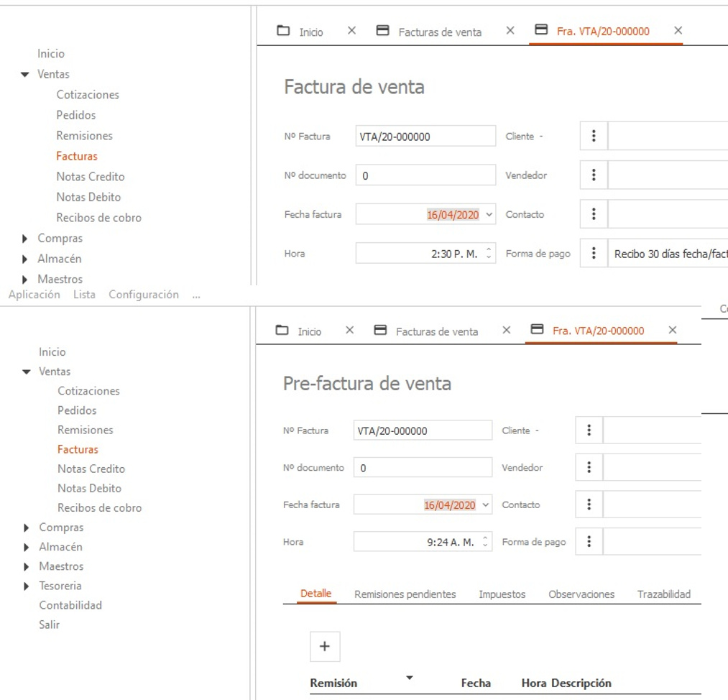The width and height of the screenshot is (728, 700).
Task: Switch to the Remisiones pendientes tab
Action: 405,594
